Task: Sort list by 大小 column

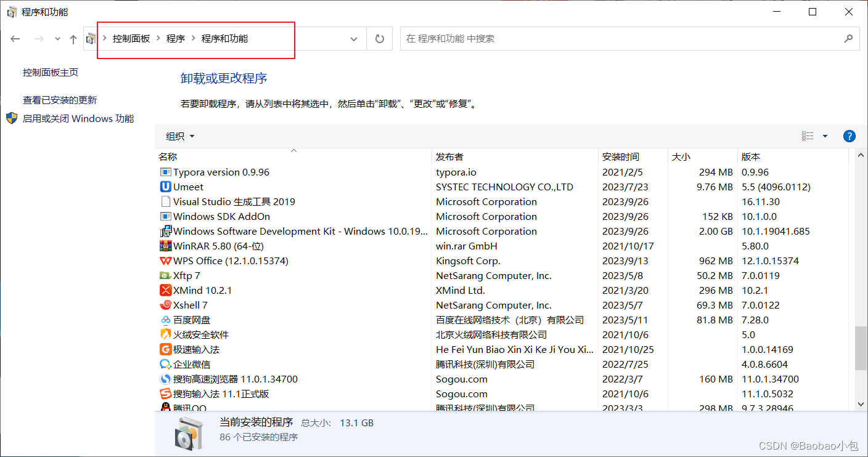Action: point(703,156)
